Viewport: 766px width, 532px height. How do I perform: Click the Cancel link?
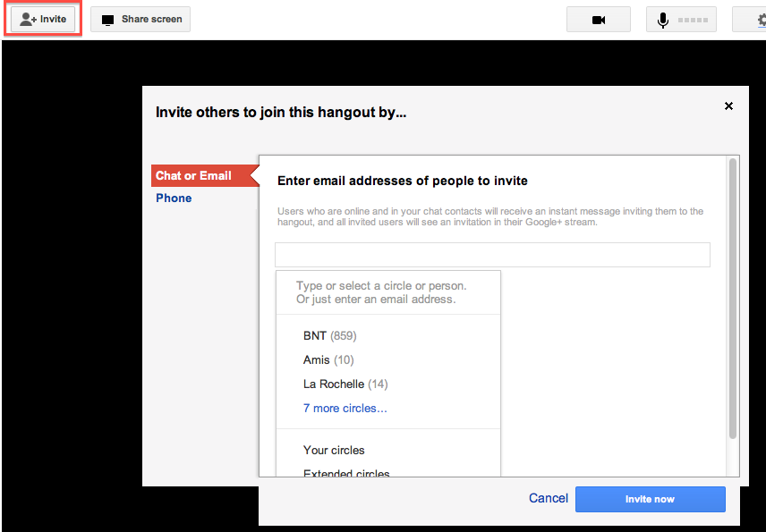coord(549,498)
